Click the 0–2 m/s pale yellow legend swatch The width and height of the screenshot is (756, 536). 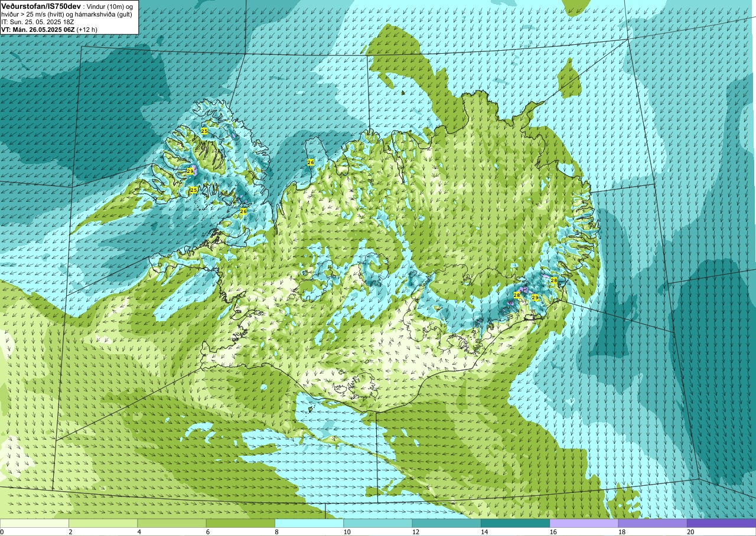pos(34,523)
